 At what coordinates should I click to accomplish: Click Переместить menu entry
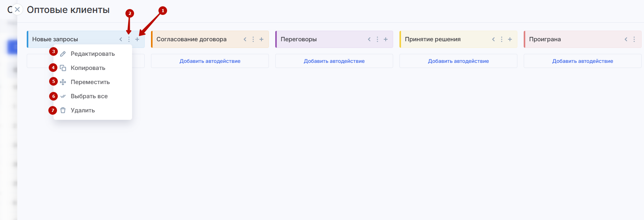click(x=90, y=82)
